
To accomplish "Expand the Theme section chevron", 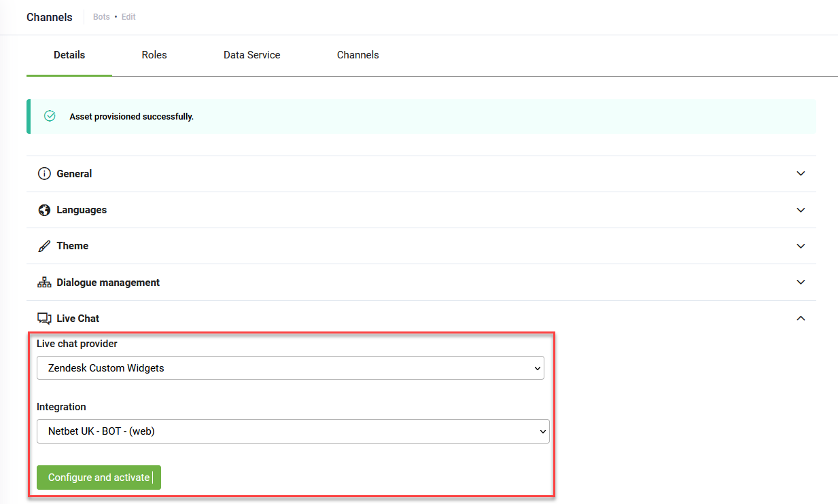I will tap(801, 246).
